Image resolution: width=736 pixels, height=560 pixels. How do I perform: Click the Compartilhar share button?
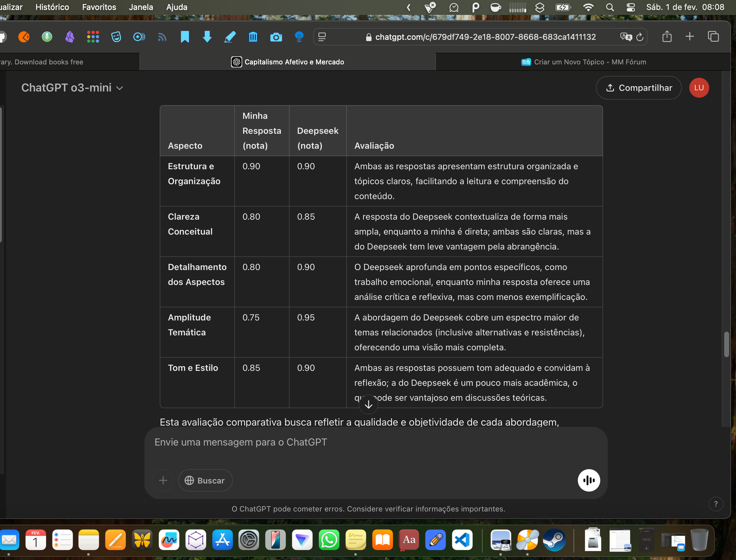[x=638, y=88]
